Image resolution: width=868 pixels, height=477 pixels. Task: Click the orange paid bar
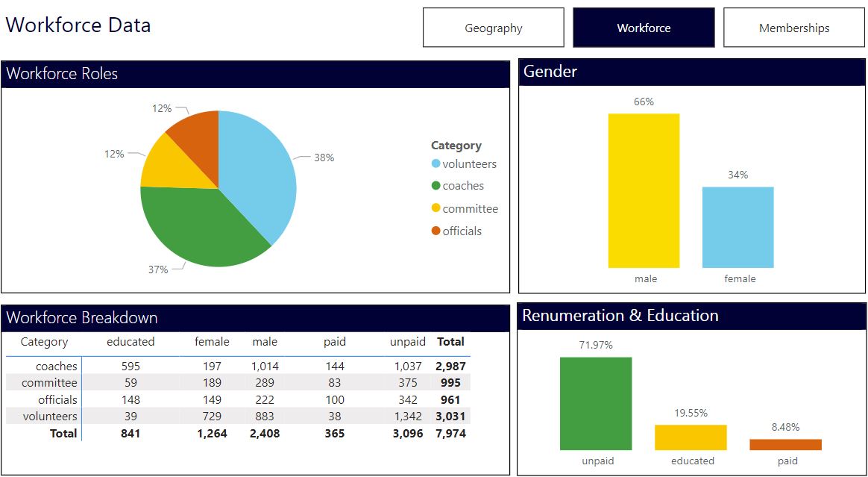(x=785, y=444)
